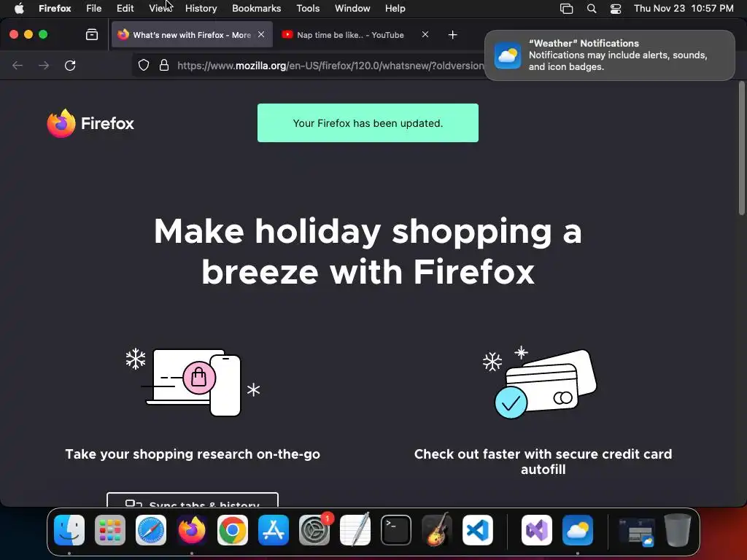Image resolution: width=747 pixels, height=560 pixels.
Task: Go back with the back arrow
Action: [x=18, y=65]
